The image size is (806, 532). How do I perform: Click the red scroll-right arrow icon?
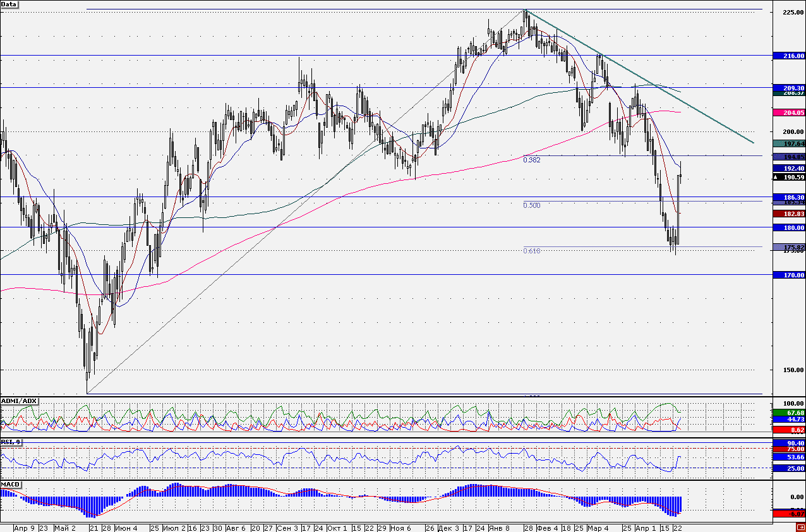pos(800,527)
